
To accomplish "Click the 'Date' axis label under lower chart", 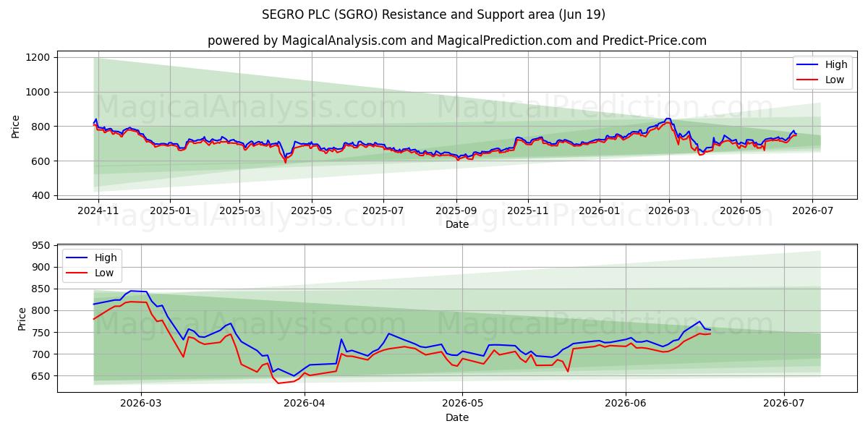I will (457, 417).
